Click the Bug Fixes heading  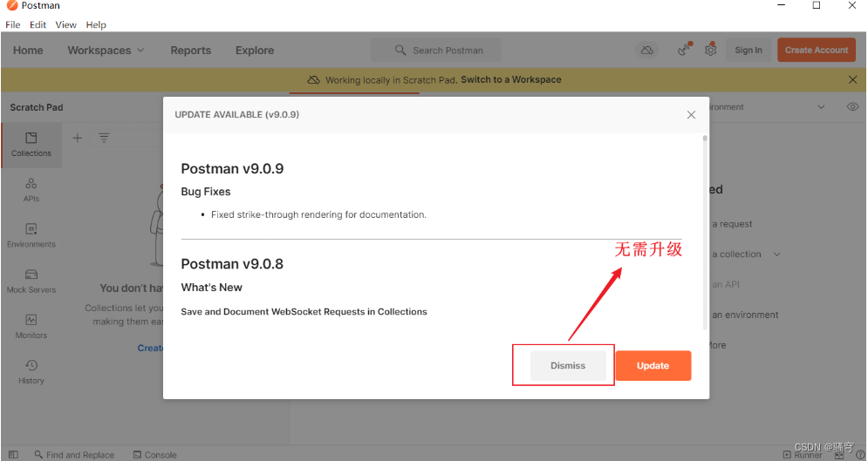click(x=205, y=192)
